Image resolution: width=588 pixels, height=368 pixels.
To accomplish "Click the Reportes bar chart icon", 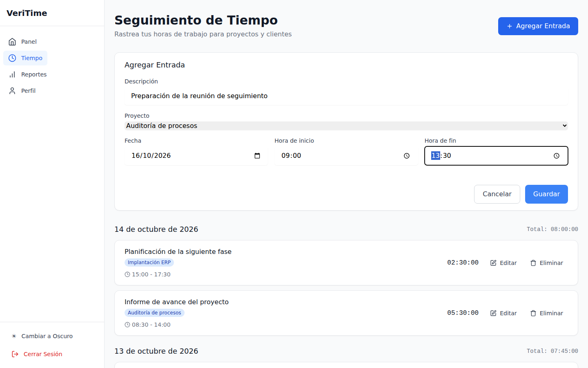I will 12,74.
